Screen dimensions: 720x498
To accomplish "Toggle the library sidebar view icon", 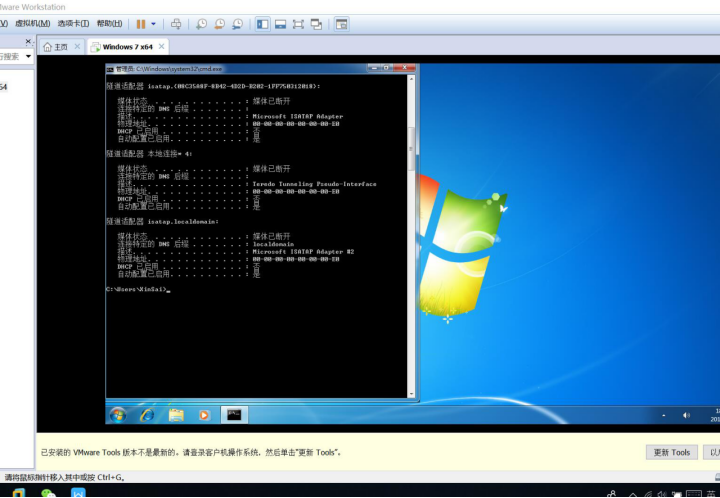I will [263, 24].
